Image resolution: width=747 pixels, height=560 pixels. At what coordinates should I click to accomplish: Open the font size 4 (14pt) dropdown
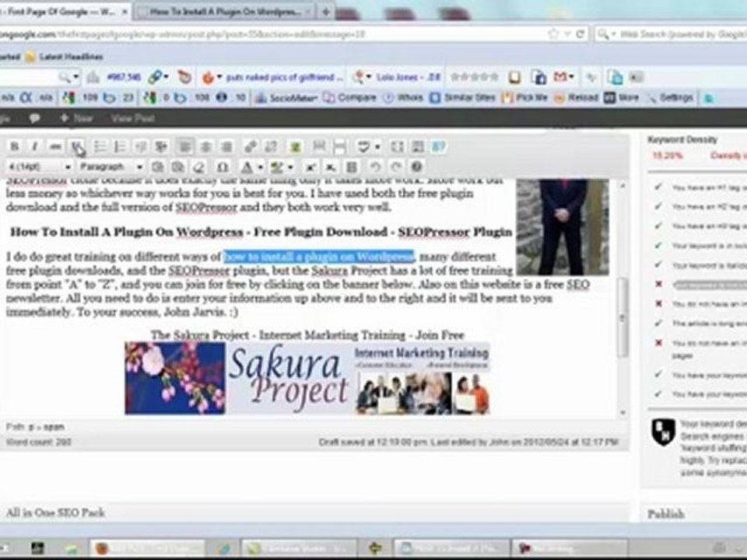click(x=39, y=167)
